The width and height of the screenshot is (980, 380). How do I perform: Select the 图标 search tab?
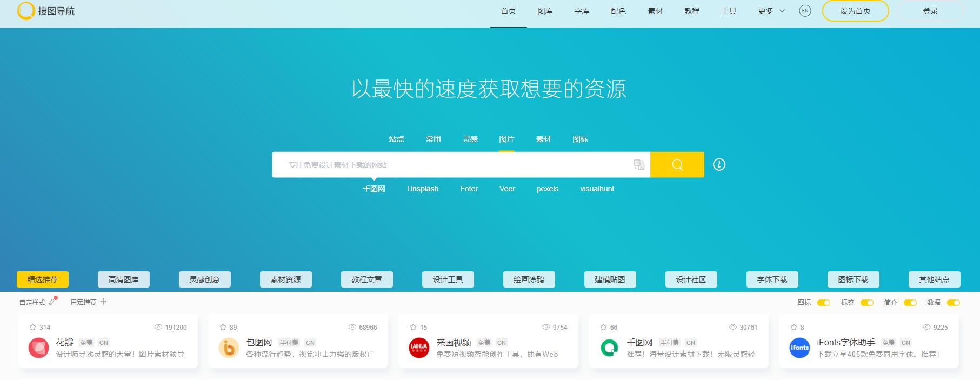tap(581, 139)
